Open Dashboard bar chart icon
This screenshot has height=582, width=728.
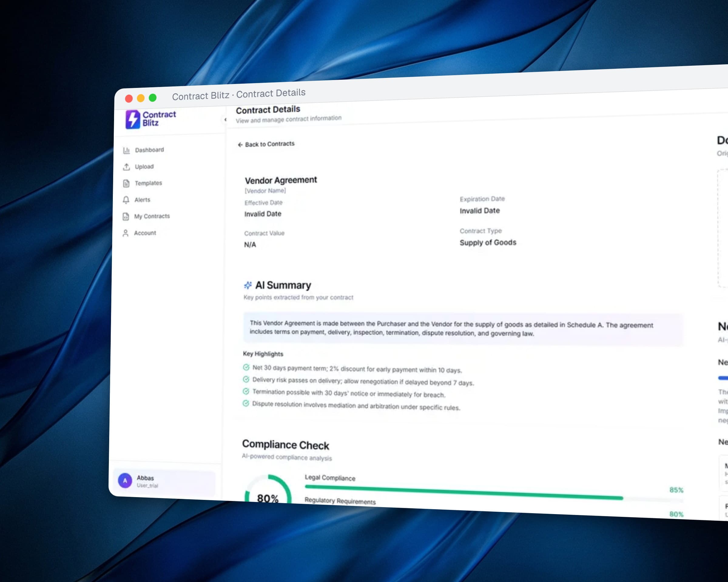pos(126,150)
